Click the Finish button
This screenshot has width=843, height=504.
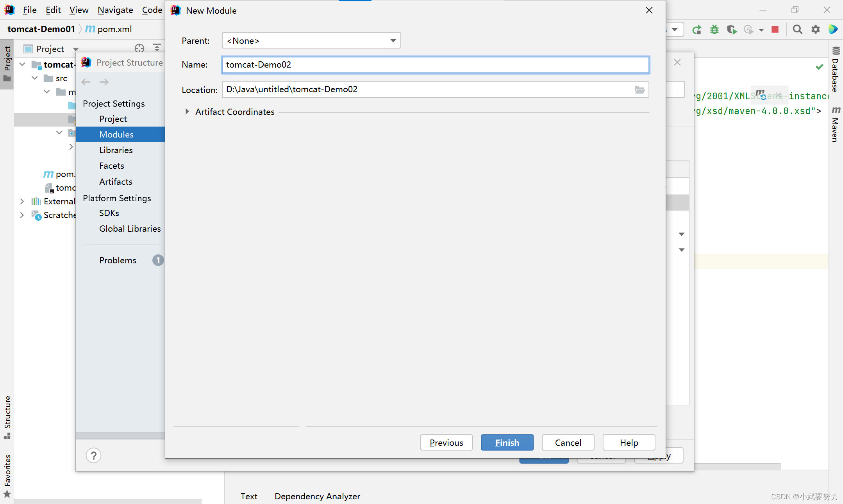click(x=507, y=443)
